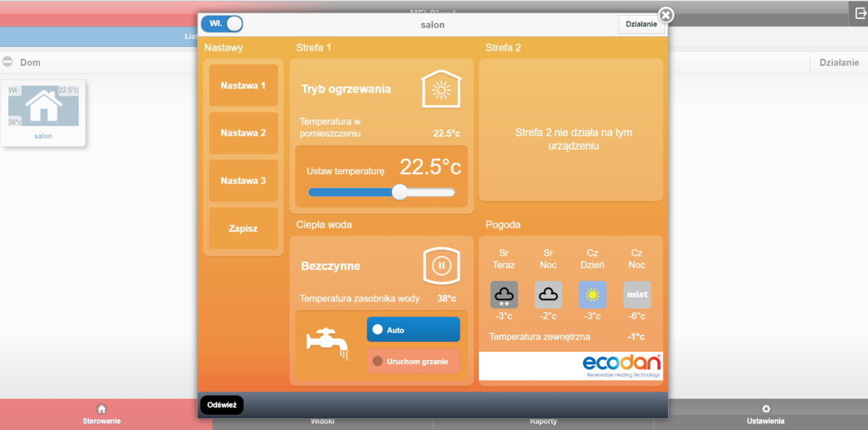Click Thursday day sunny weather icon

[x=592, y=295]
